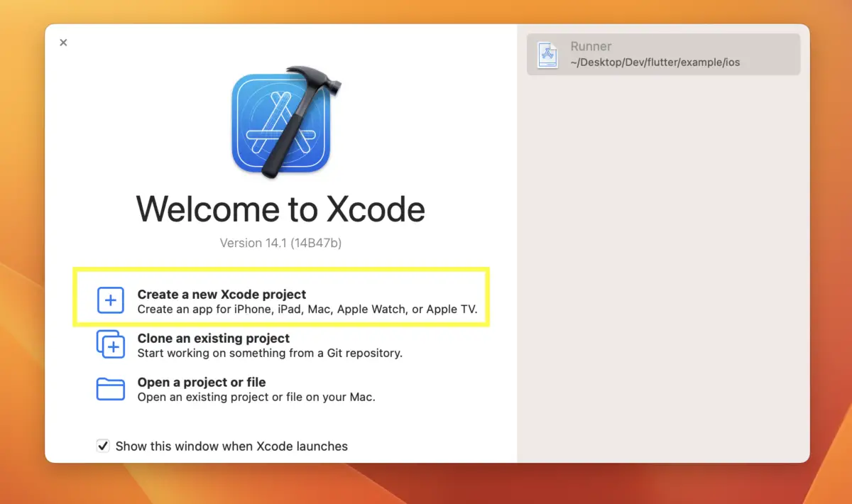Click the plus icon for new Xcode project

(110, 301)
